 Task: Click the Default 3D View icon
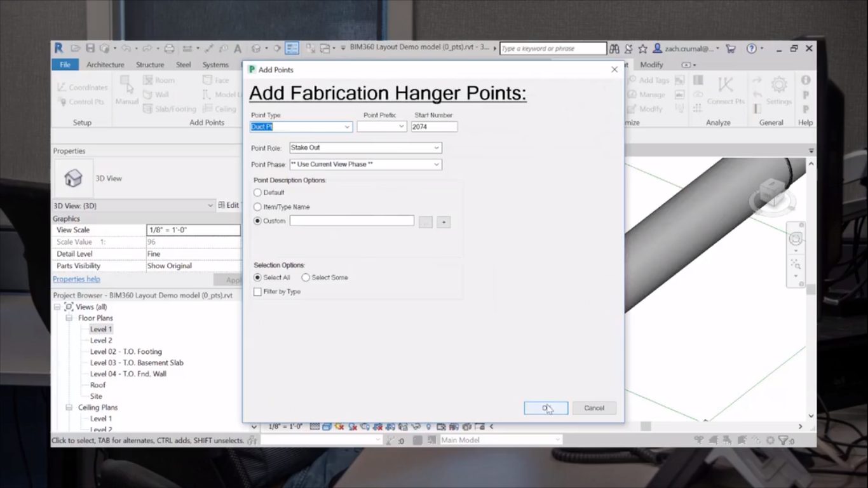tap(255, 48)
